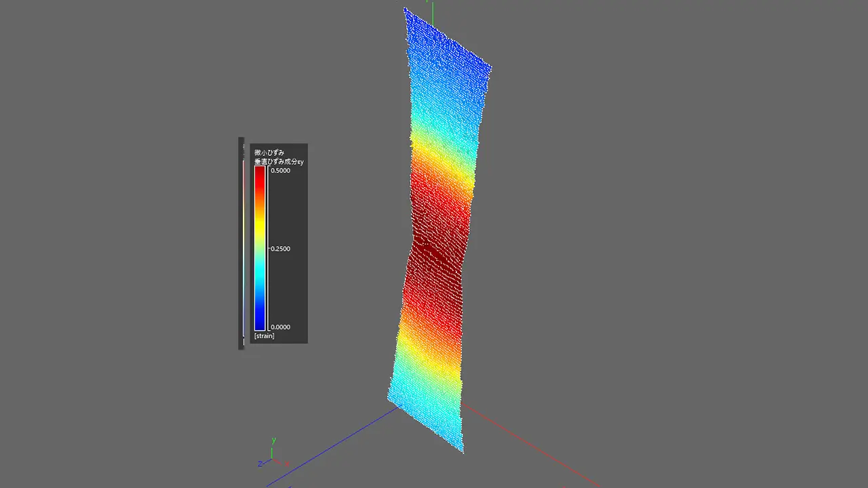Click the green y arrow of orientation triad
This screenshot has height=488, width=868.
point(272,451)
